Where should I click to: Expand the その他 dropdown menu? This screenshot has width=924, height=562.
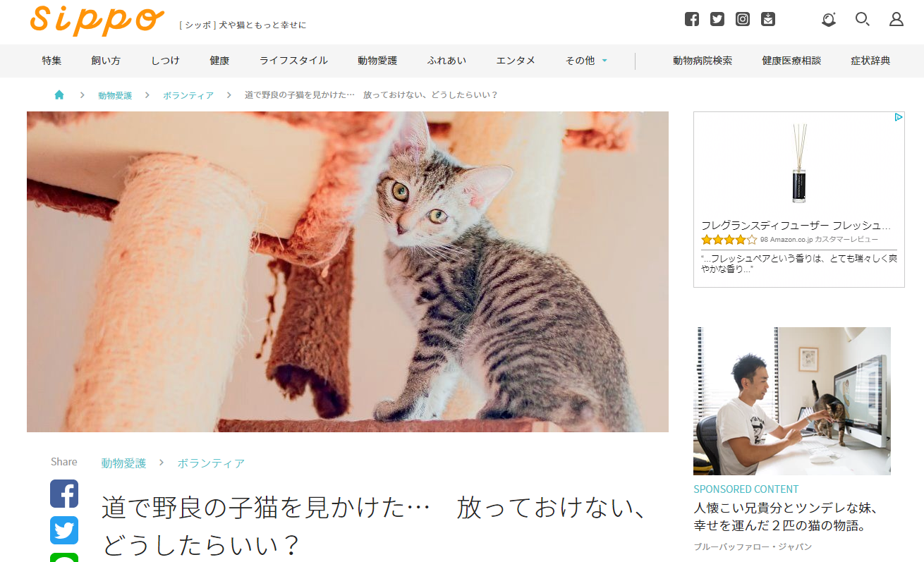pos(586,61)
